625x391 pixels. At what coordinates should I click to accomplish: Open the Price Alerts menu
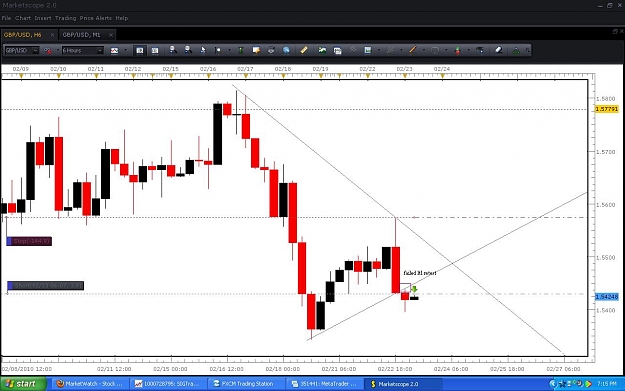96,18
